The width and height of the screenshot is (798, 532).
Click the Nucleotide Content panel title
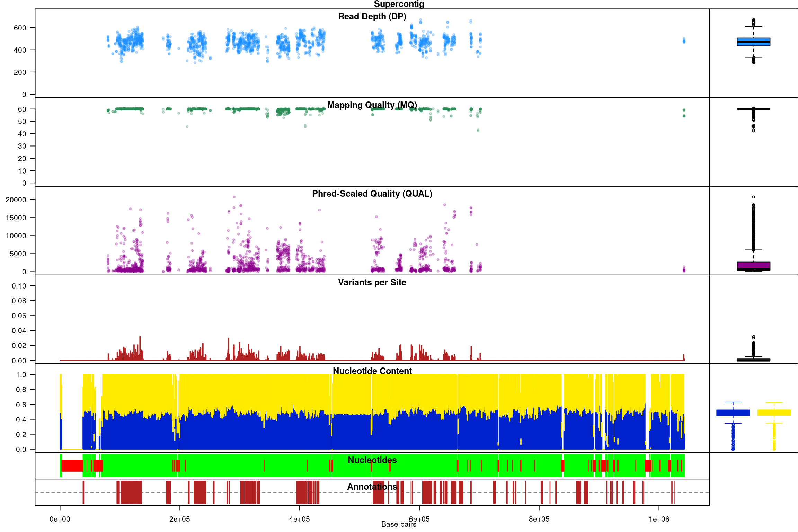pyautogui.click(x=372, y=371)
